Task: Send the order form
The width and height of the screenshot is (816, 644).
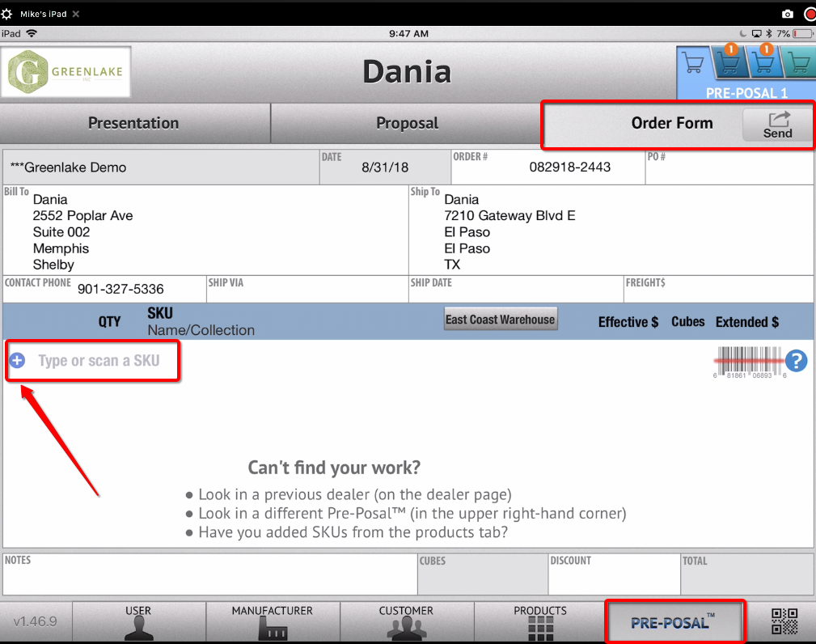Action: click(777, 125)
